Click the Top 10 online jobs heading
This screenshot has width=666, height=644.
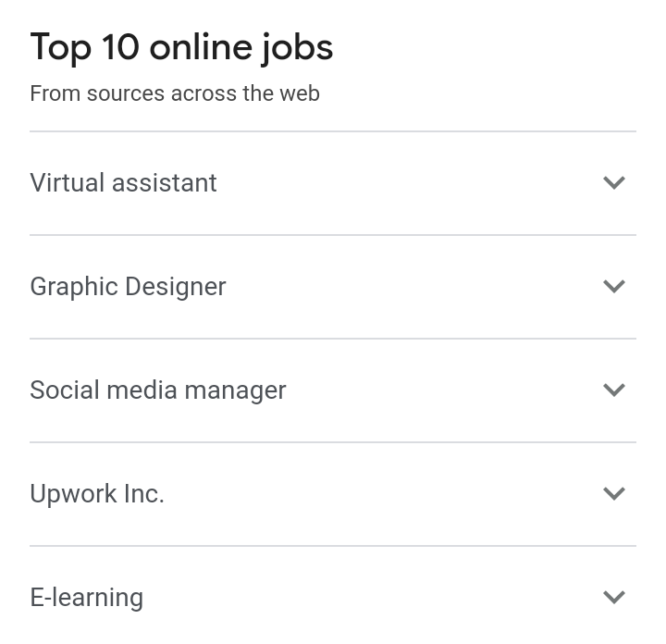181,48
